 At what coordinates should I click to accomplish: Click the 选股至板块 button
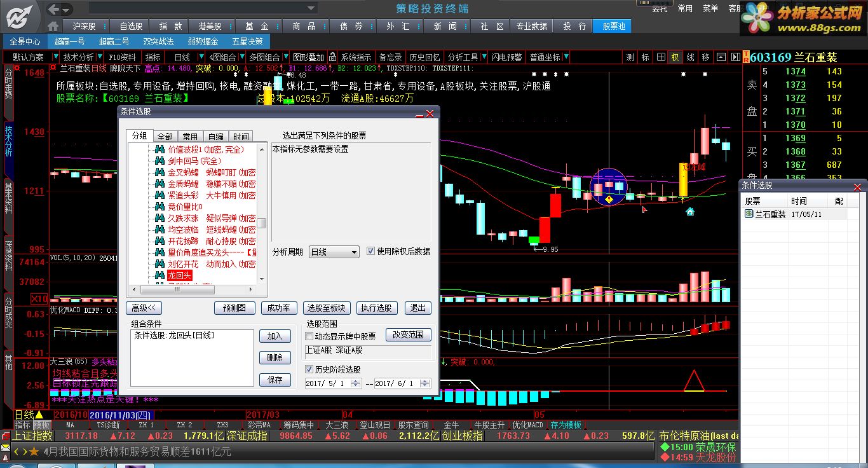click(x=326, y=308)
